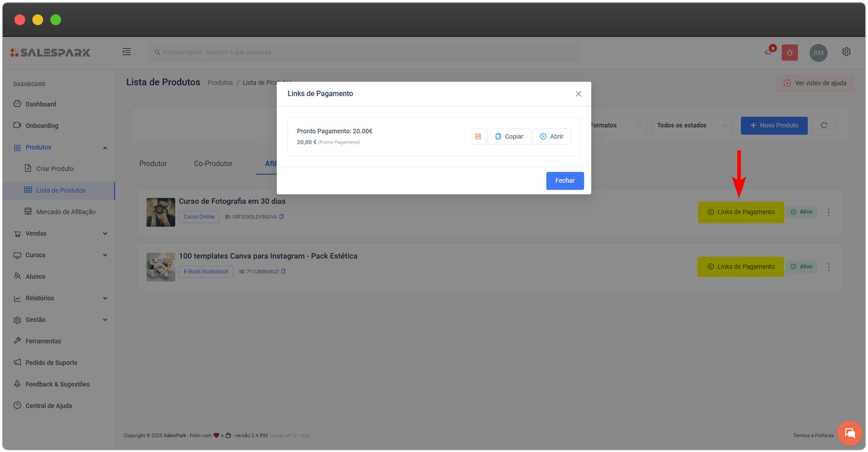
Task: Copy the Pronto Pagamento payment link
Action: click(509, 137)
